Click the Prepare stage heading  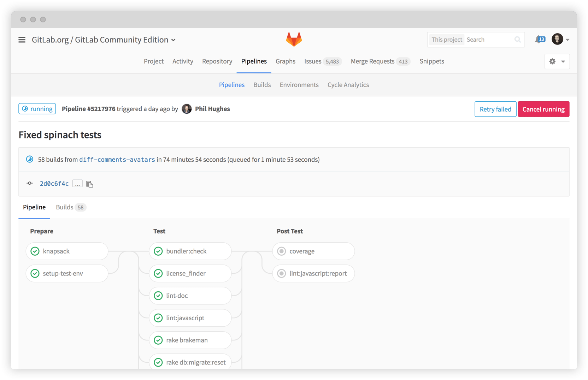click(42, 231)
